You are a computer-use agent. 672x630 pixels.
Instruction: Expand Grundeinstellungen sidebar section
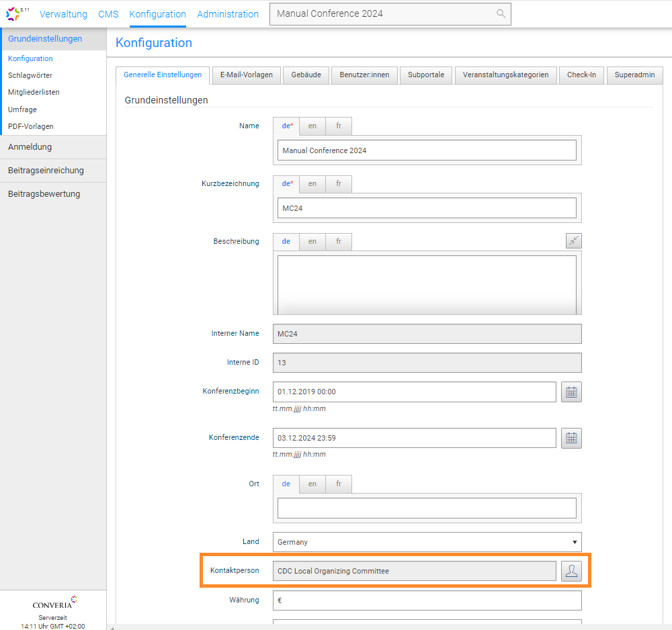pos(53,39)
